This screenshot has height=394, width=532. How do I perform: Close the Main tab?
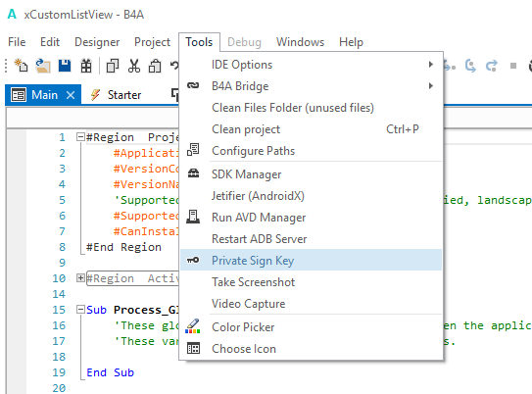coord(71,95)
